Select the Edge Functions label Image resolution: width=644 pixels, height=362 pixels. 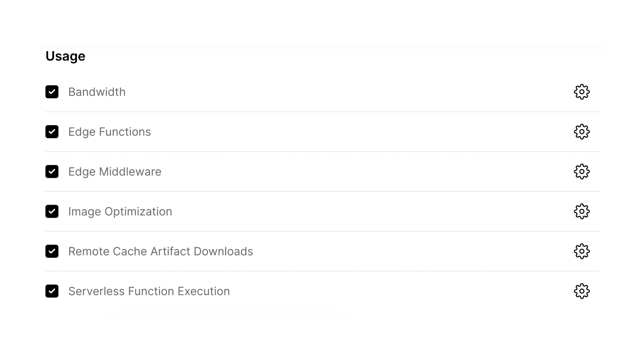[x=109, y=132]
